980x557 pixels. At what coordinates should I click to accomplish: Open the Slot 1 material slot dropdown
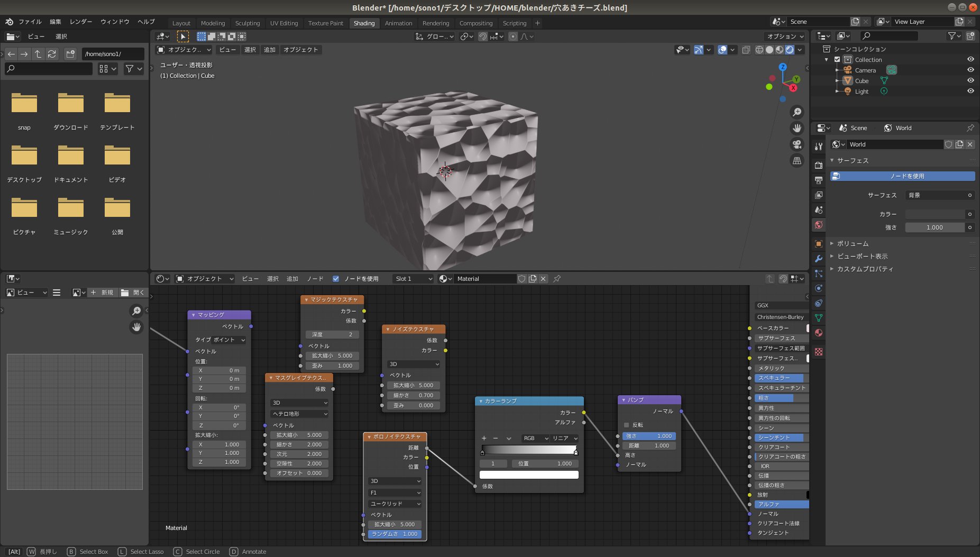(414, 279)
